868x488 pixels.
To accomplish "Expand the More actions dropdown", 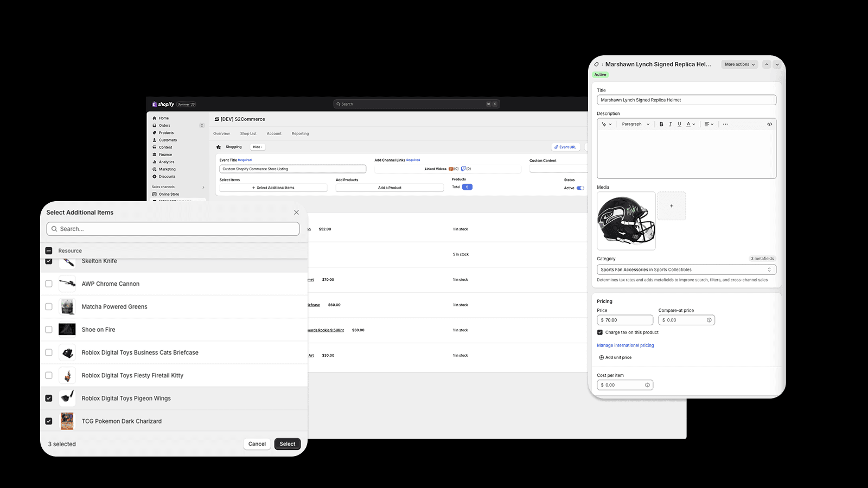I will pos(739,64).
